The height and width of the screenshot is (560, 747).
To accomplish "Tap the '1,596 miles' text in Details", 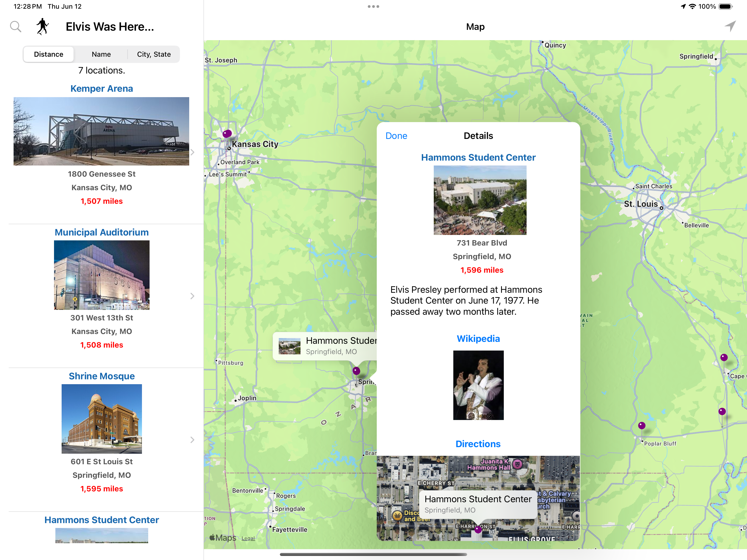I will click(x=482, y=270).
